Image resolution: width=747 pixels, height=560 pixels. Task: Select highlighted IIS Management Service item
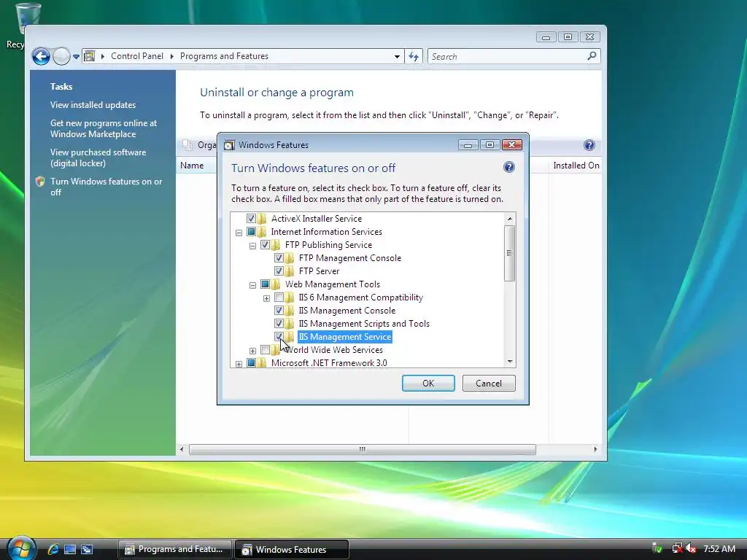[344, 337]
